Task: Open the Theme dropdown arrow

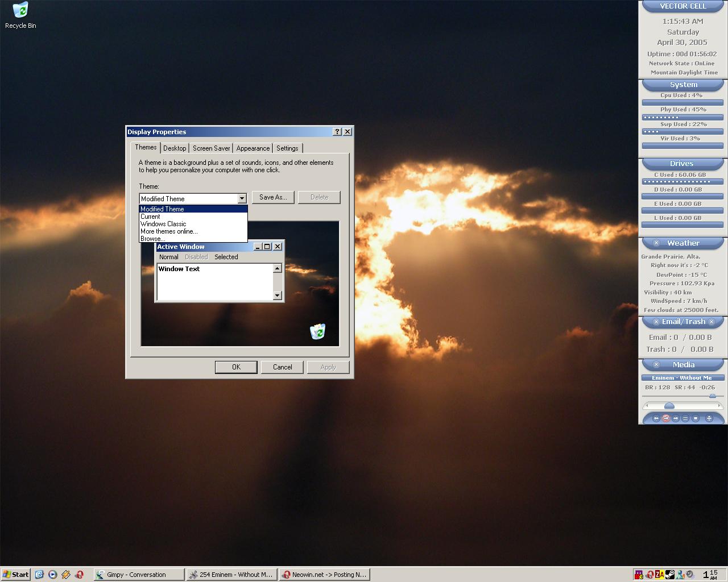Action: pos(242,198)
